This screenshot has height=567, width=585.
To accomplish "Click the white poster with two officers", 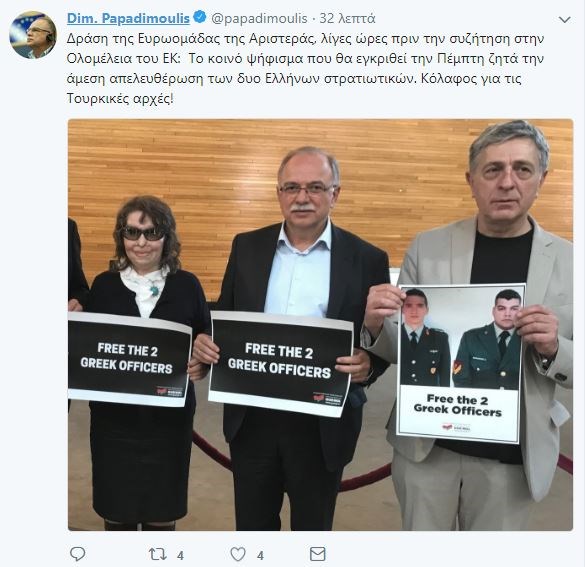I will point(460,363).
